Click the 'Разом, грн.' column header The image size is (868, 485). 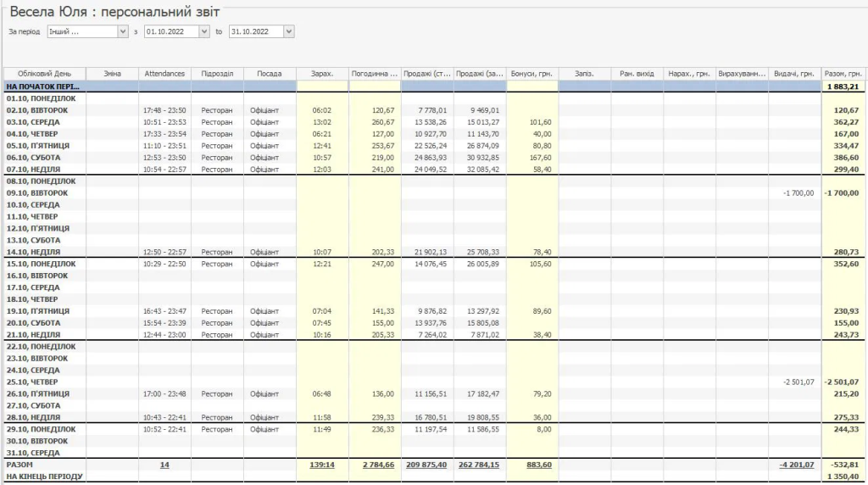(x=843, y=74)
